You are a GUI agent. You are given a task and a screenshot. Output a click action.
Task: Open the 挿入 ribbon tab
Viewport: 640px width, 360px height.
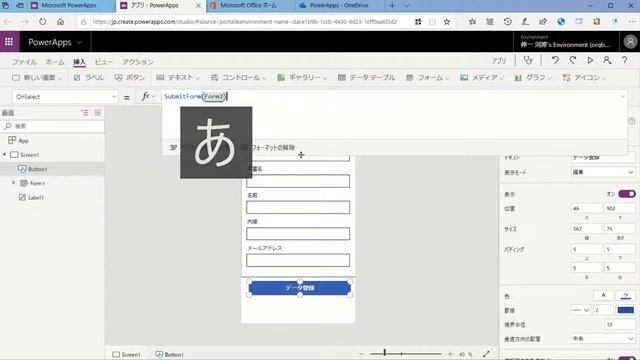(79, 62)
